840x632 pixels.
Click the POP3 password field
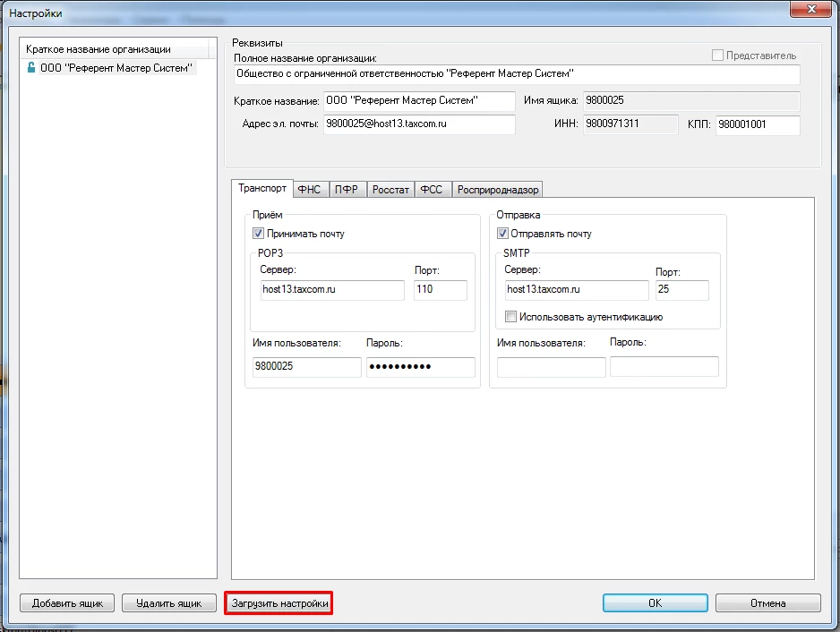(420, 367)
